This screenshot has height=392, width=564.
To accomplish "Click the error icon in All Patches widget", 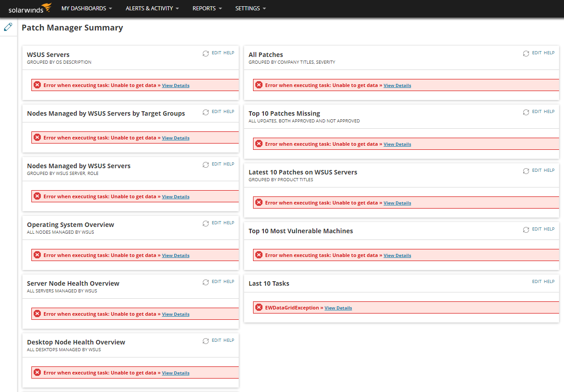I will [x=259, y=85].
